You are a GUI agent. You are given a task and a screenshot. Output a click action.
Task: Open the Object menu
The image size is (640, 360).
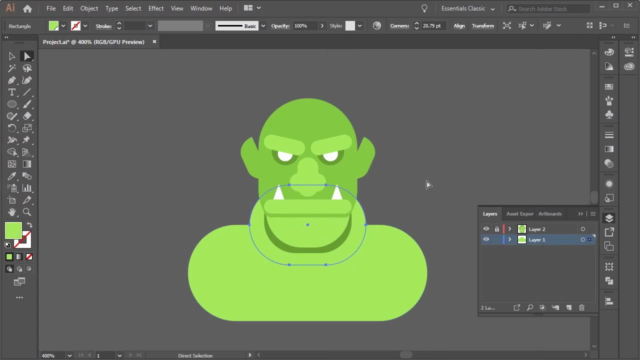point(89,8)
